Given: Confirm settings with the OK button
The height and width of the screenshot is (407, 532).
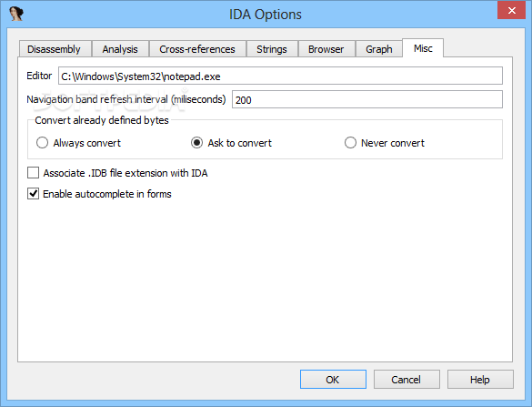Looking at the screenshot, I should point(333,379).
